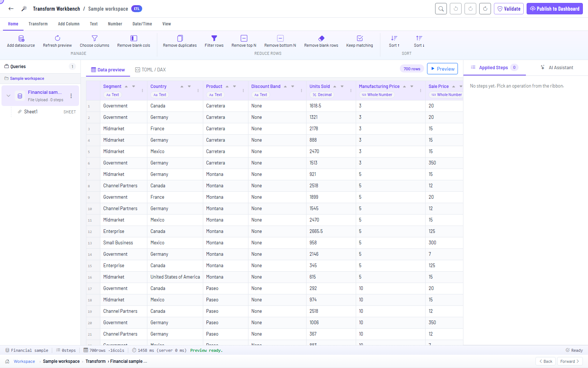
Task: Open the Segment column three-dot menu
Action: 143,91
